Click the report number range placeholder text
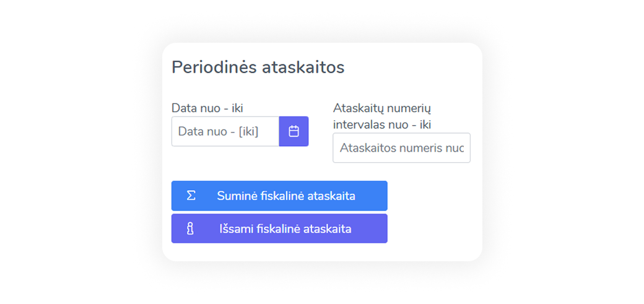 tap(401, 149)
